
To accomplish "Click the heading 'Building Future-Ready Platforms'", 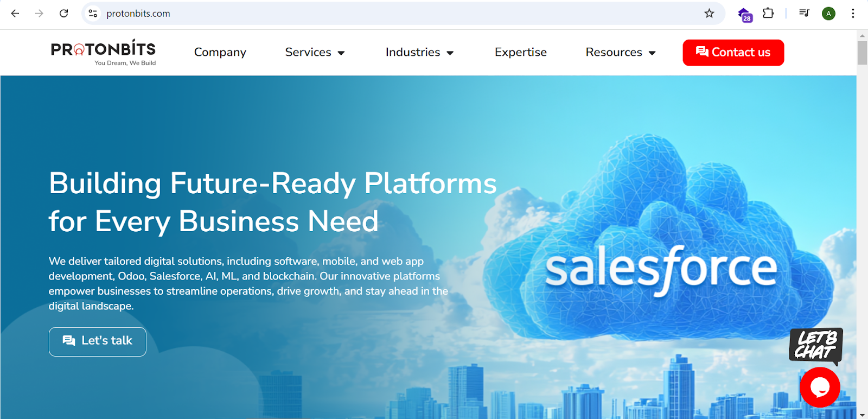I will coord(273,183).
